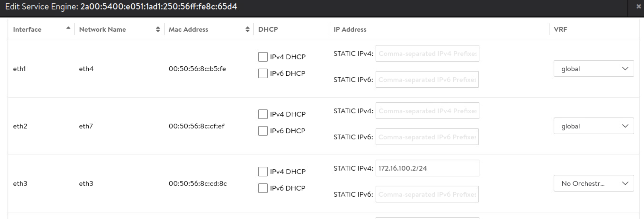Click the Interface column header
644x219 pixels.
click(27, 29)
